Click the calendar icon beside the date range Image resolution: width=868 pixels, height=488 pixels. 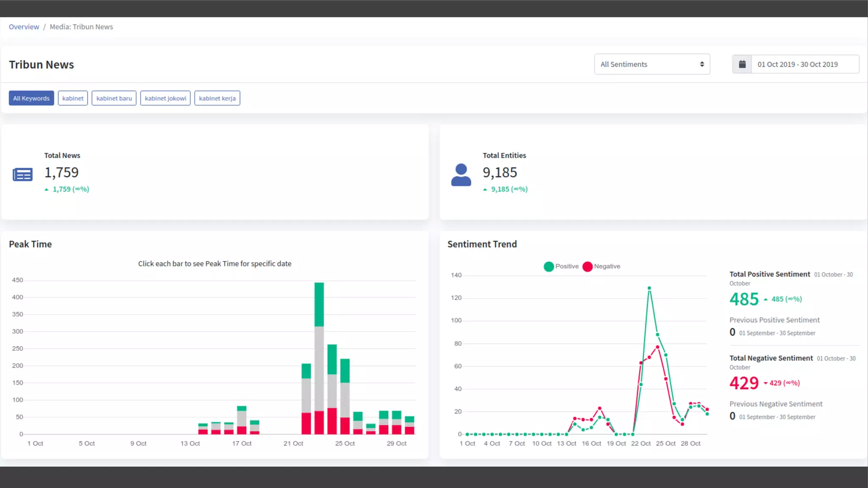tap(742, 64)
